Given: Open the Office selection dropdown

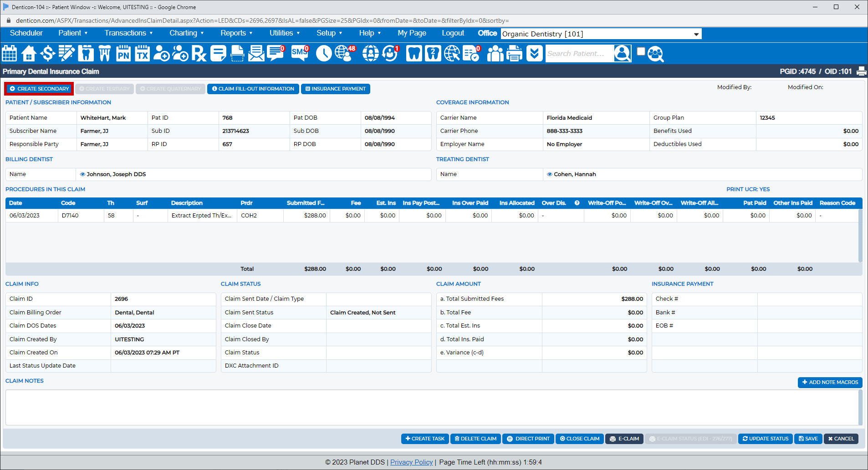Looking at the screenshot, I should [601, 34].
